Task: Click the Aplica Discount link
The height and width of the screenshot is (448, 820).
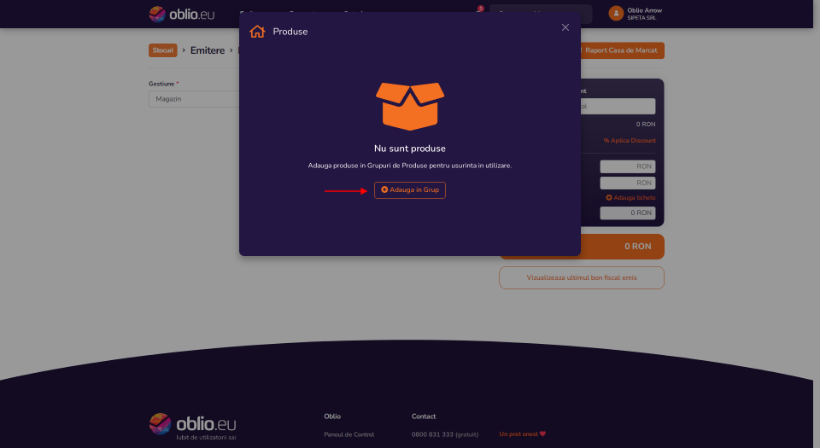Action: click(x=630, y=141)
